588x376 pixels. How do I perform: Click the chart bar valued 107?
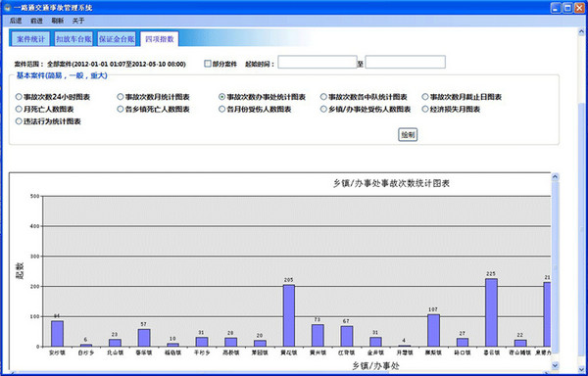[433, 330]
